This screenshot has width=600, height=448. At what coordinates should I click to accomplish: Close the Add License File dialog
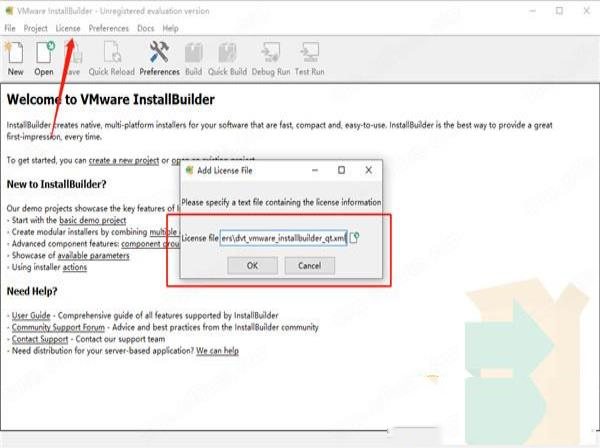coord(367,171)
